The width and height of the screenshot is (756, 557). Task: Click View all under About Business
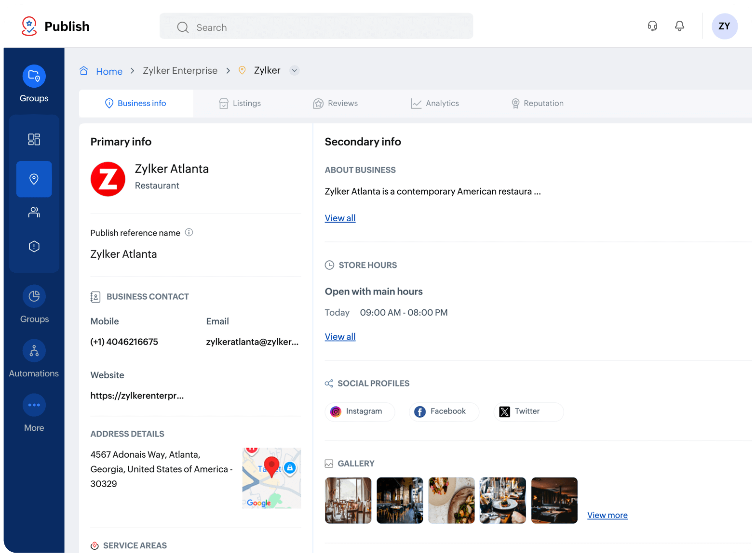[340, 218]
